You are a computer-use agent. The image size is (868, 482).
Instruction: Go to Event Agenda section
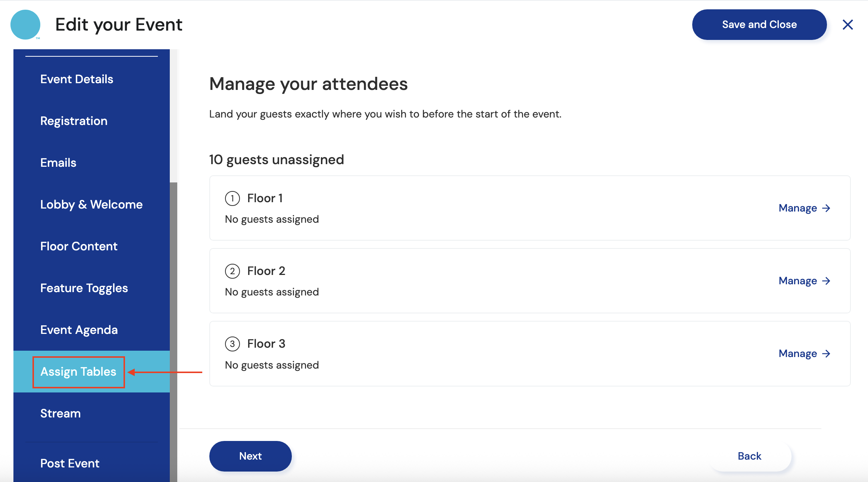(79, 330)
